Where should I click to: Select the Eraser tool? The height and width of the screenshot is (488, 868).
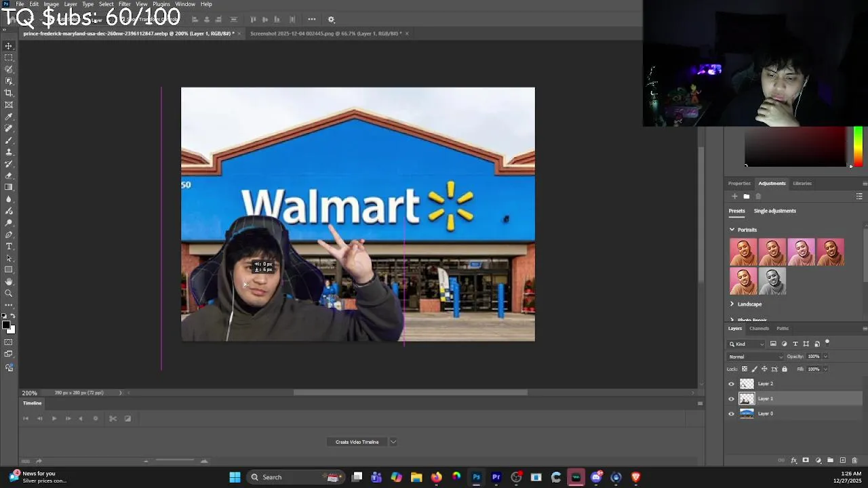coord(9,176)
